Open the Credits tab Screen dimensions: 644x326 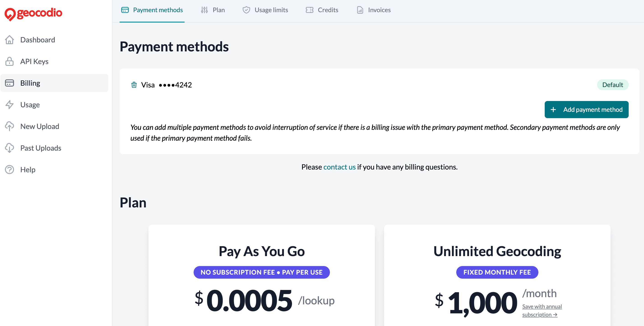pyautogui.click(x=328, y=10)
